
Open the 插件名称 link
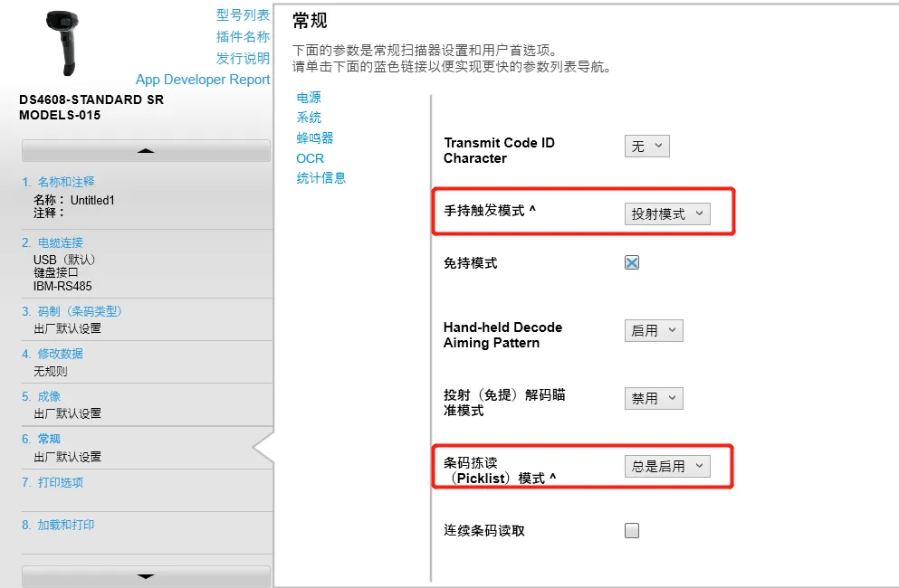click(x=243, y=36)
